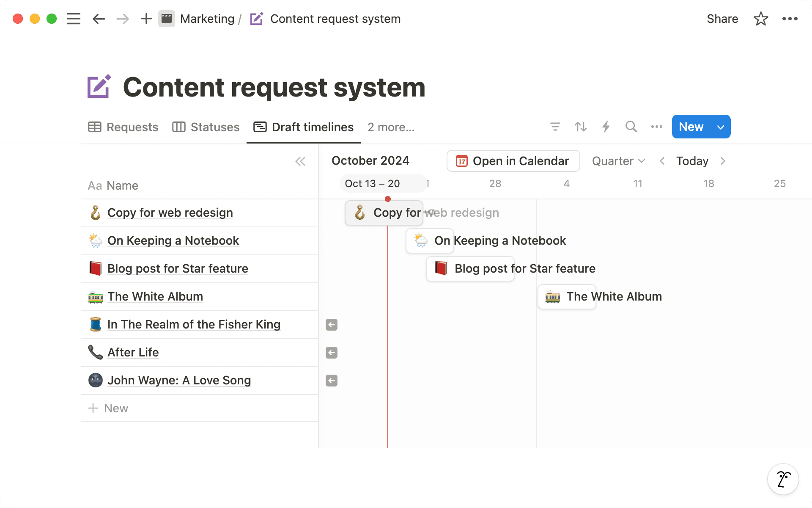The image size is (812, 508).
Task: Click the search icon above the timeline
Action: (x=631, y=127)
